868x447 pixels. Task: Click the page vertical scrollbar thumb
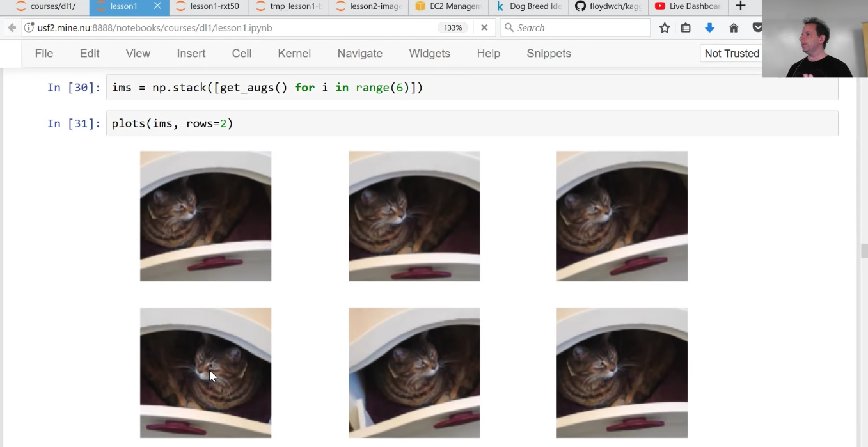point(864,250)
